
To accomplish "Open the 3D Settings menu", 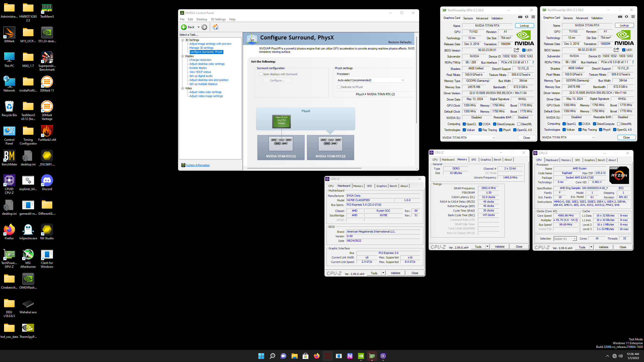I will [x=218, y=19].
